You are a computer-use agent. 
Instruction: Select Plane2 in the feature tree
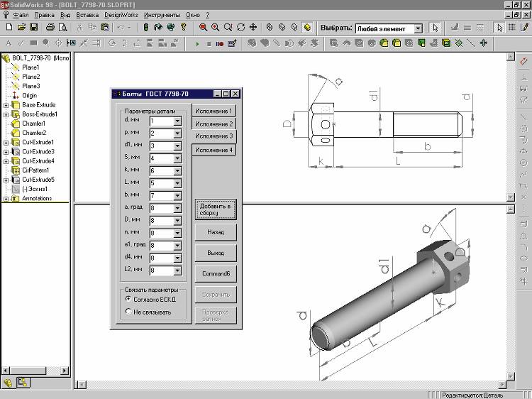tap(31, 77)
